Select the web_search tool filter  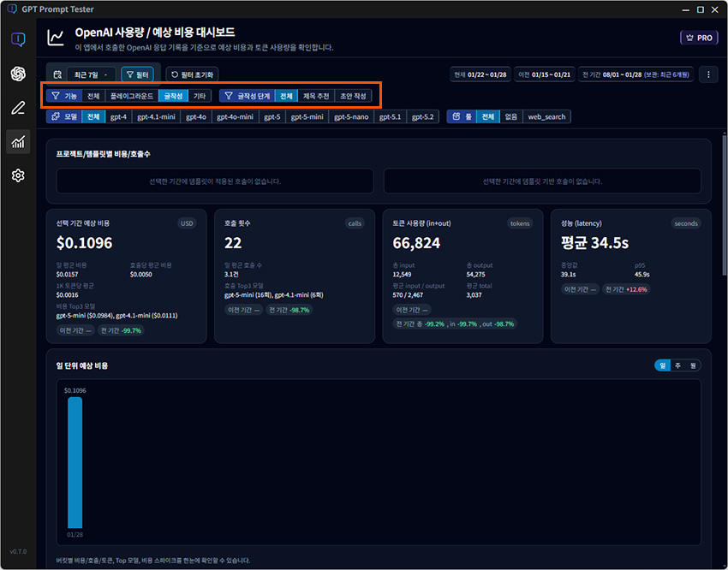[546, 116]
